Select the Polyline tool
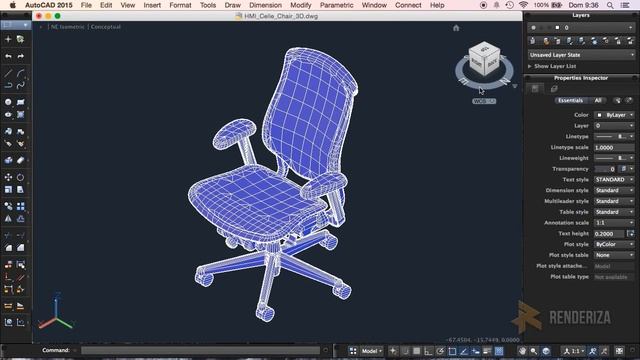This screenshot has height=360, width=640. [x=8, y=85]
